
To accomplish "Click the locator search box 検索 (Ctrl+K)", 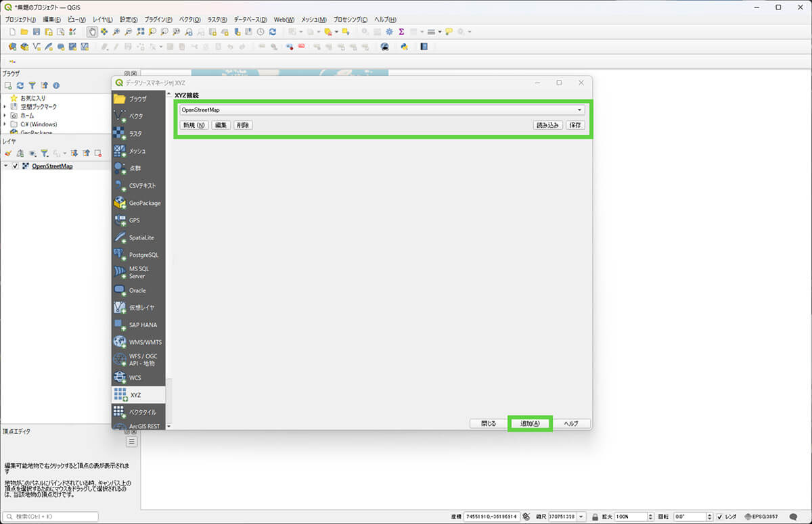I will point(50,517).
